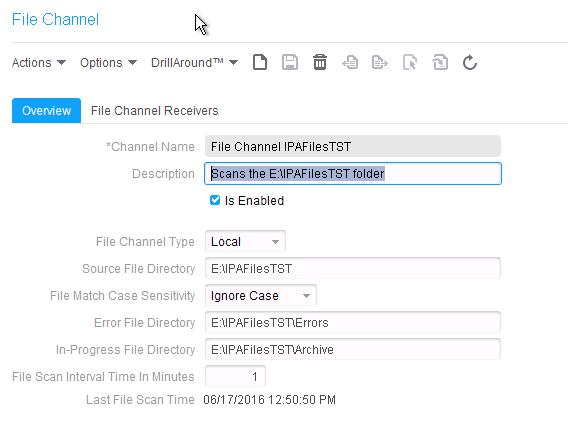Viewport: 568px width, 439px height.
Task: Open the Actions menu
Action: pyautogui.click(x=39, y=63)
